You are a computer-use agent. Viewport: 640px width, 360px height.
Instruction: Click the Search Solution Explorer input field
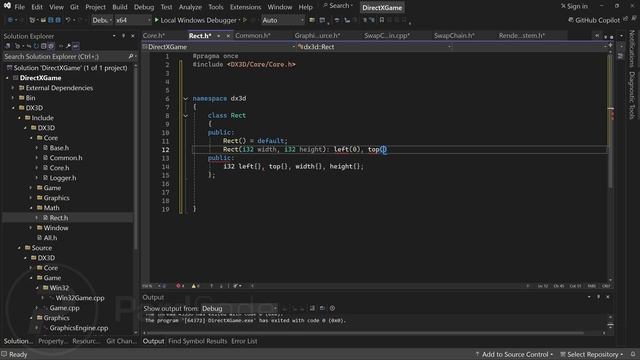coord(65,56)
